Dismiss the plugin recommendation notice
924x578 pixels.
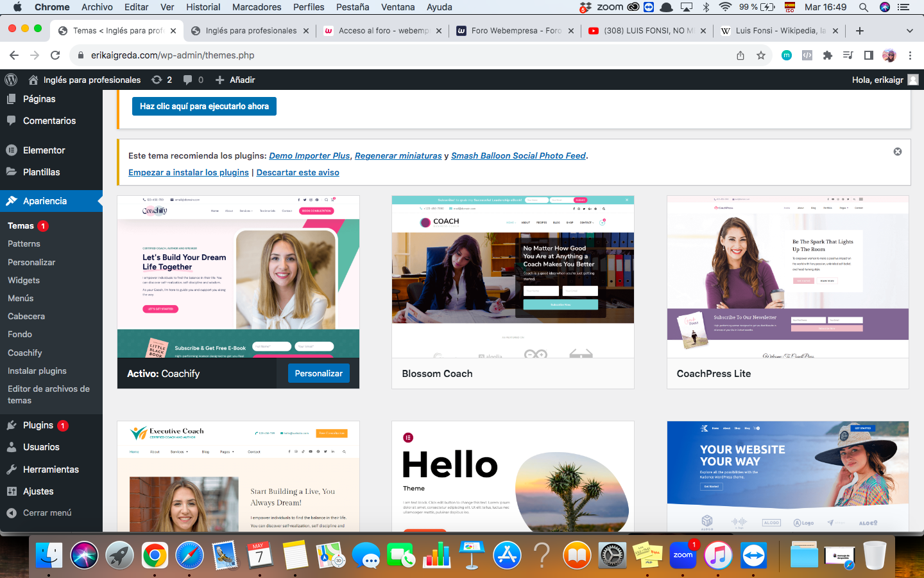[x=898, y=152]
